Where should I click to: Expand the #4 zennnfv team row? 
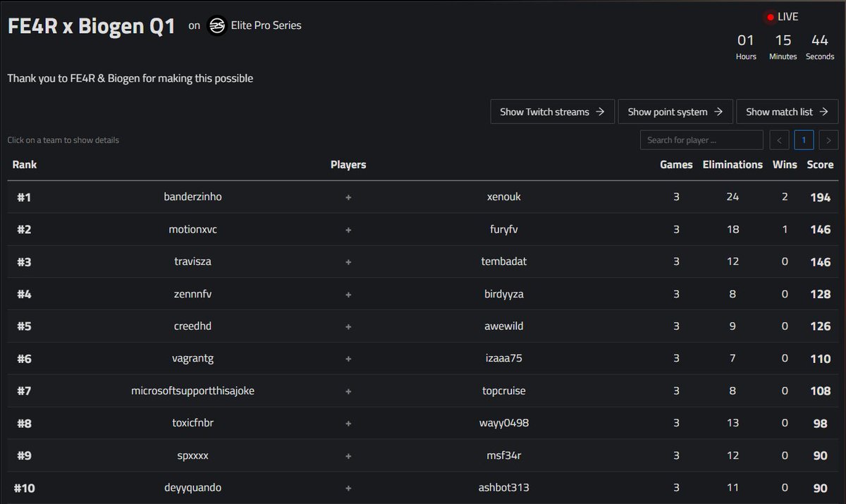point(423,294)
